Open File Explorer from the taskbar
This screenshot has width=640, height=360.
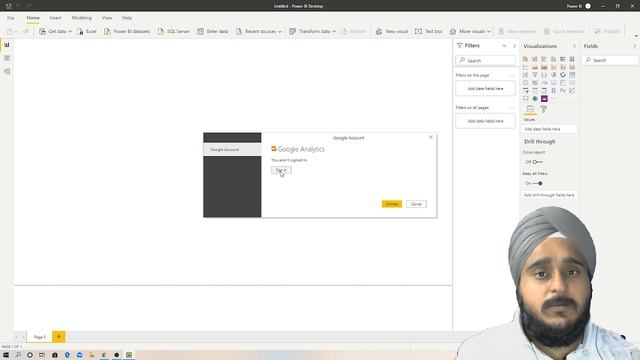pyautogui.click(x=92, y=355)
